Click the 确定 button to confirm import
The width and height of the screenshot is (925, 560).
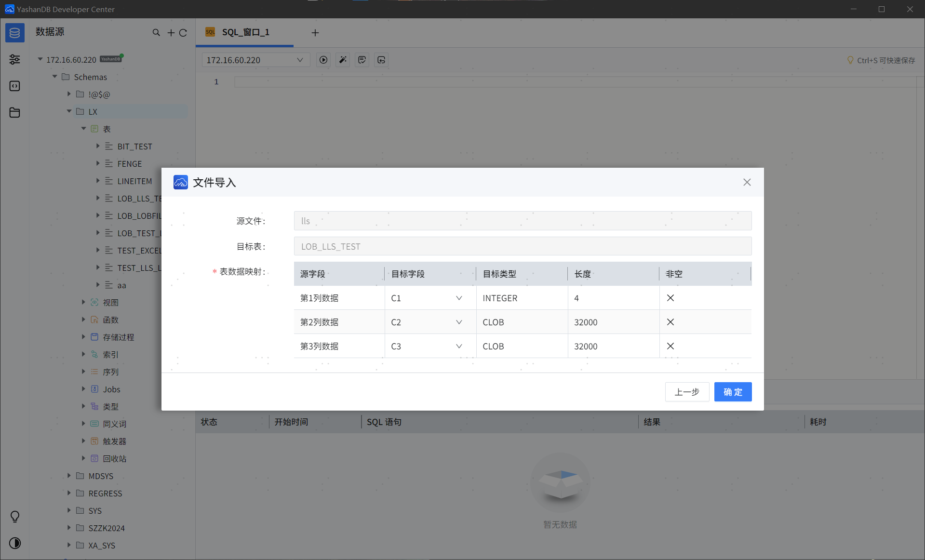click(732, 392)
